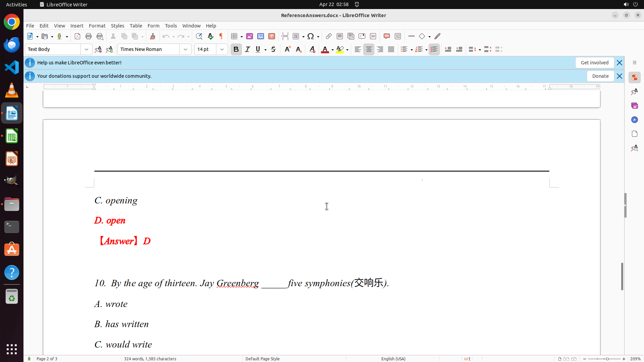Image resolution: width=644 pixels, height=362 pixels.
Task: Open the Find & Replace tool
Action: [199, 36]
